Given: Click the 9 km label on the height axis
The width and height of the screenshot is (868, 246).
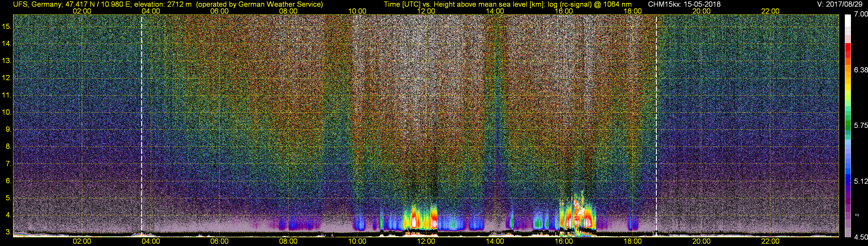Looking at the screenshot, I should tap(8, 129).
